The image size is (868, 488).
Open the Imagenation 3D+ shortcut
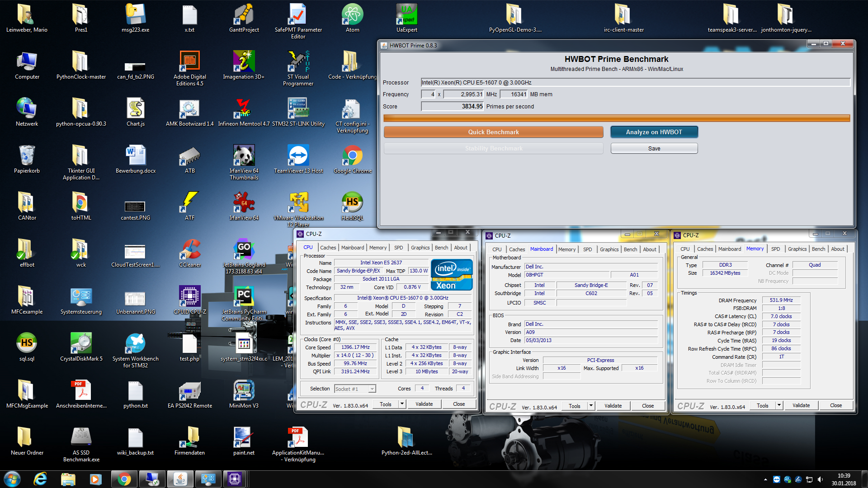(244, 65)
